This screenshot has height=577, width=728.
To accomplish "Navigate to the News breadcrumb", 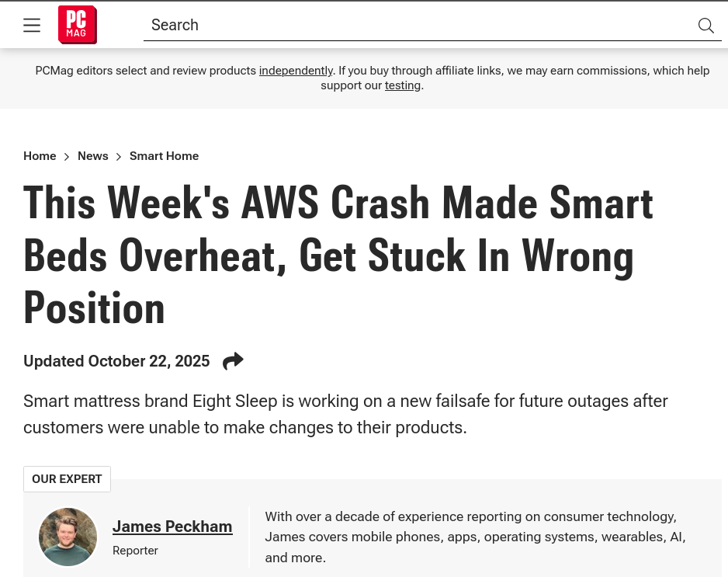I will 93,156.
